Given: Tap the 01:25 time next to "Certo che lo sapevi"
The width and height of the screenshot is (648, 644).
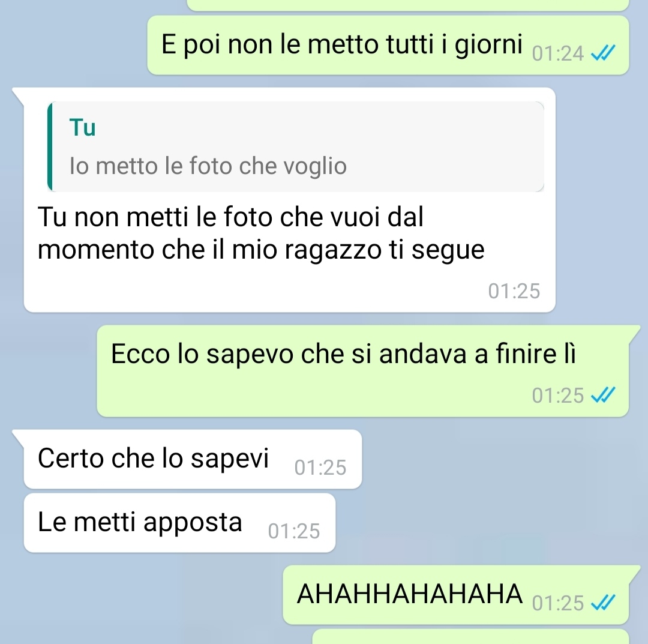Looking at the screenshot, I should coord(320,468).
